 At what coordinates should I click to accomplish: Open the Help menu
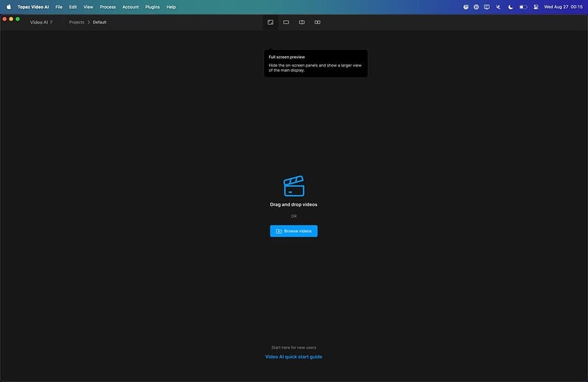point(171,7)
